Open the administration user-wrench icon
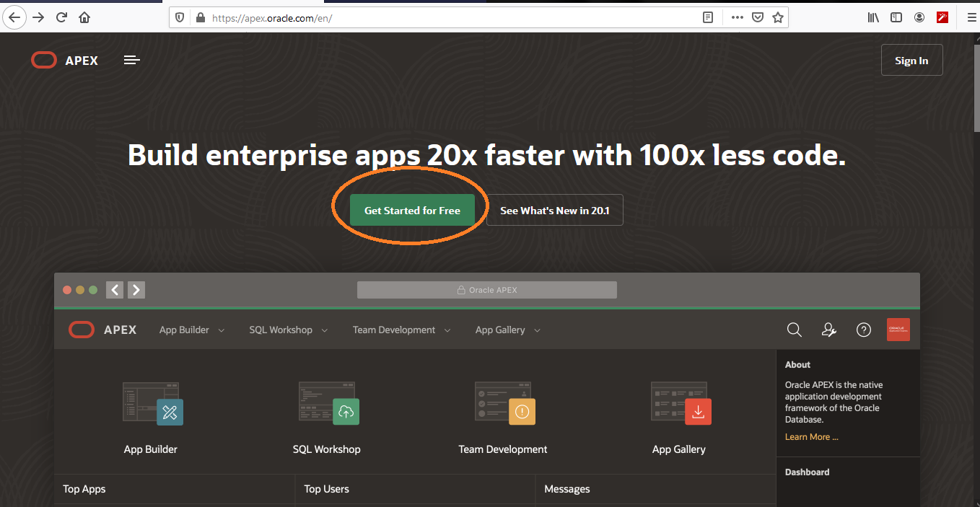 pos(829,330)
